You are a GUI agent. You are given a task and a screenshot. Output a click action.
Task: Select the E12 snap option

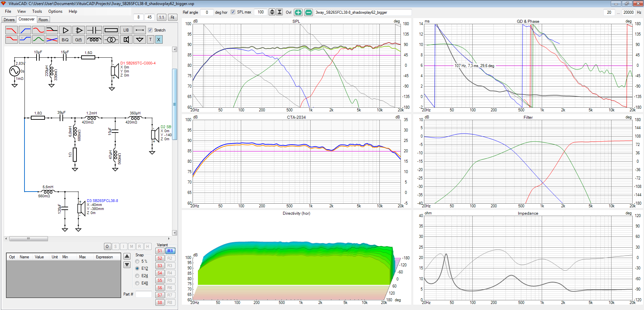pos(137,268)
